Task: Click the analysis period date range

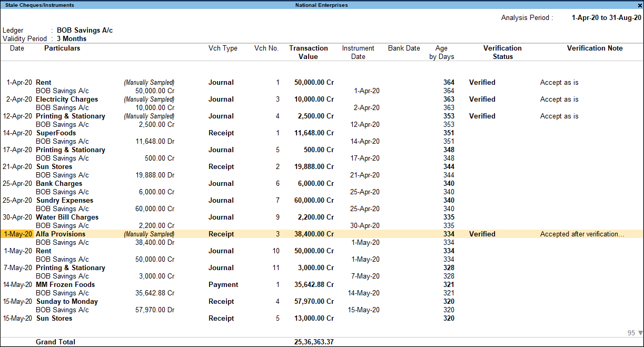Action: point(607,18)
